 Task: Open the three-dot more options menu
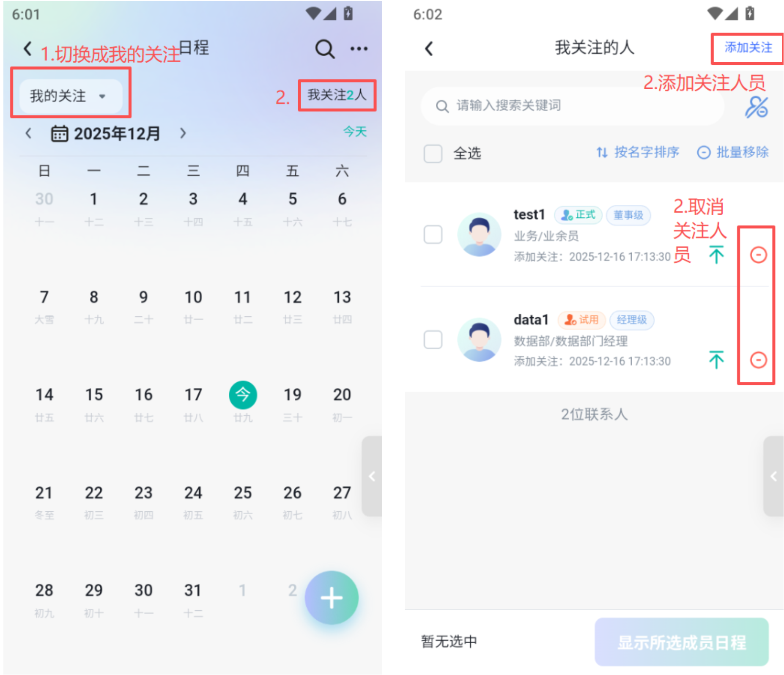tap(359, 49)
